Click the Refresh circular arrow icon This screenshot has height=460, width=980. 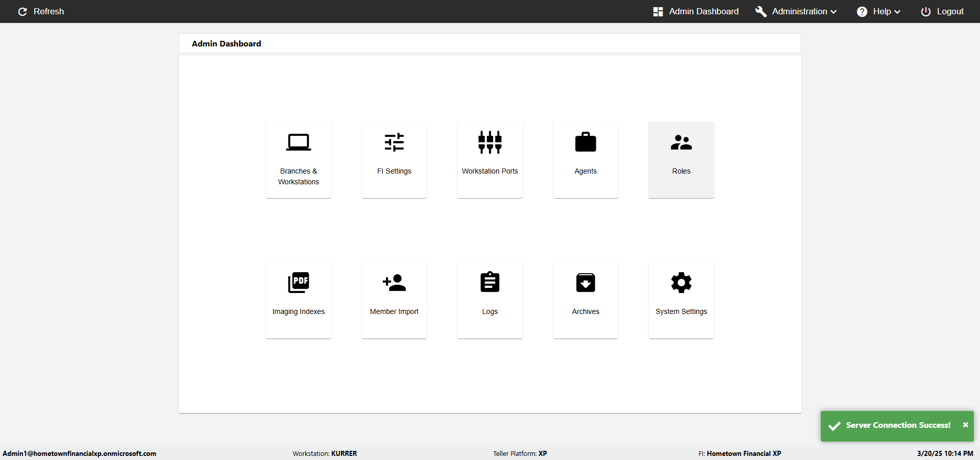[22, 11]
